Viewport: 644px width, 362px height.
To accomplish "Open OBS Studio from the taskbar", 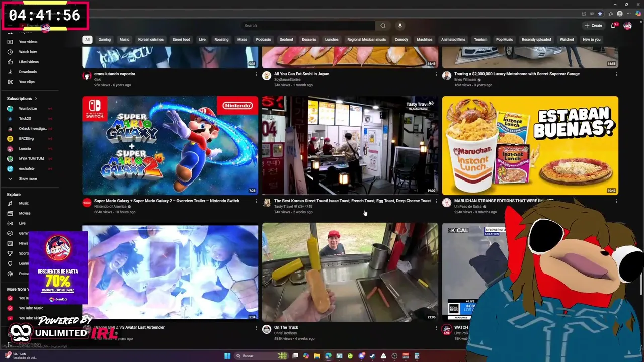I will click(394, 356).
